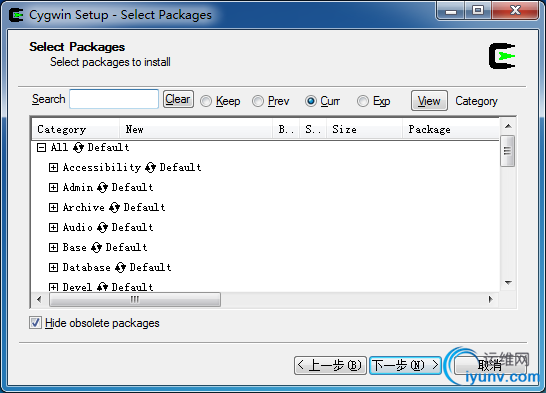Click the Clear button

coord(178,99)
